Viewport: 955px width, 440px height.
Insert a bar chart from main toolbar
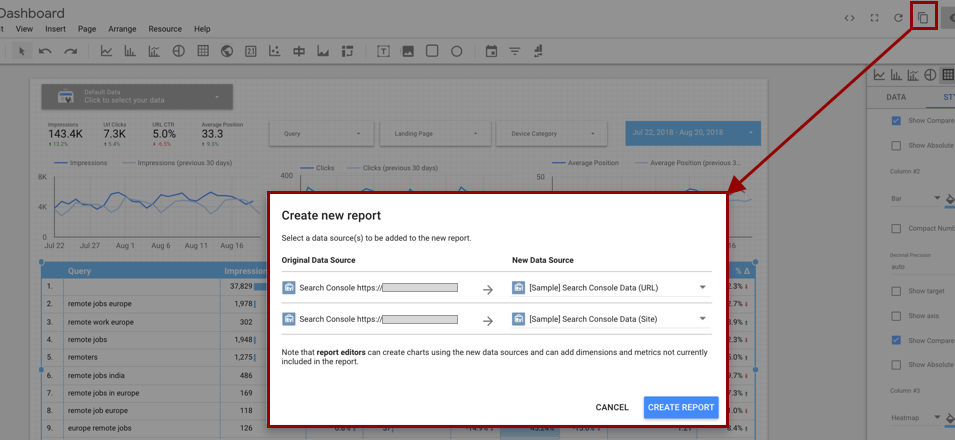tap(130, 51)
